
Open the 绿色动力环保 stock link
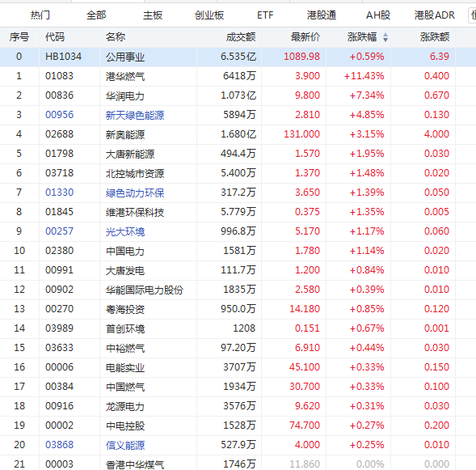pyautogui.click(x=135, y=193)
